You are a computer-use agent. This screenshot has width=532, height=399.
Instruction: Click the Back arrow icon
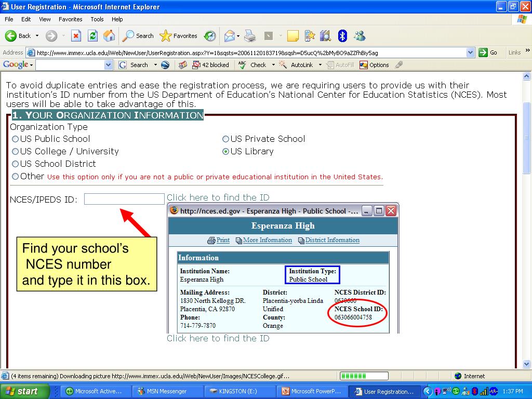coord(10,36)
